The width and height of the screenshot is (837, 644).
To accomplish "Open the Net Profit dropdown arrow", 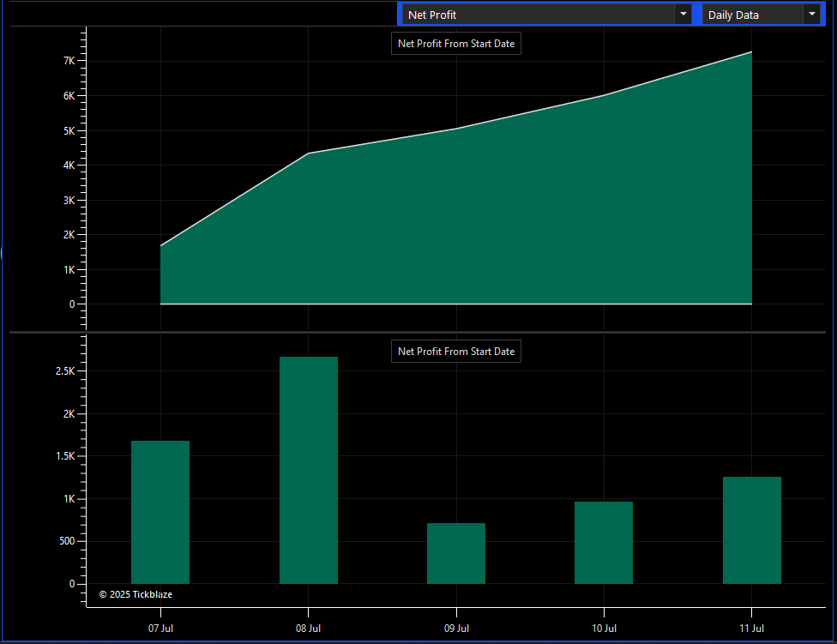I will (x=683, y=15).
